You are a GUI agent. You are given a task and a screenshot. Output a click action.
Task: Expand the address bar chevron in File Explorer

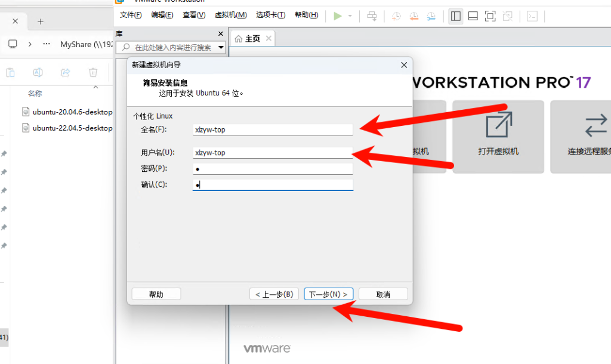click(x=30, y=44)
